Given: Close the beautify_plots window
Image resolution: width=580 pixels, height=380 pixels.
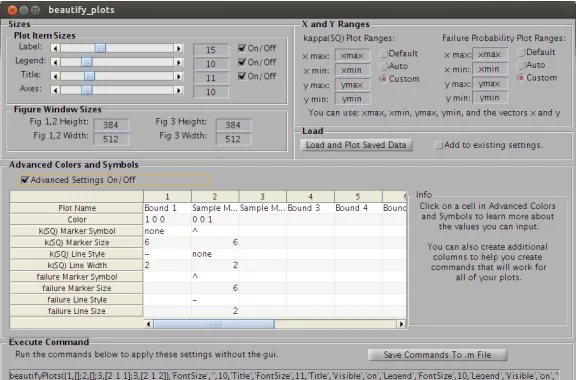Looking at the screenshot, I should (12, 10).
